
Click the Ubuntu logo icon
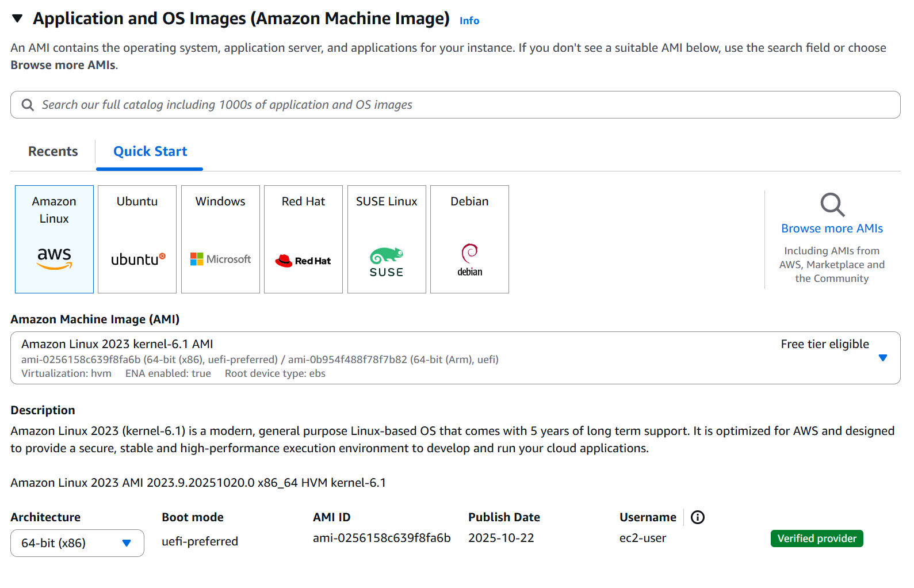pyautogui.click(x=137, y=259)
